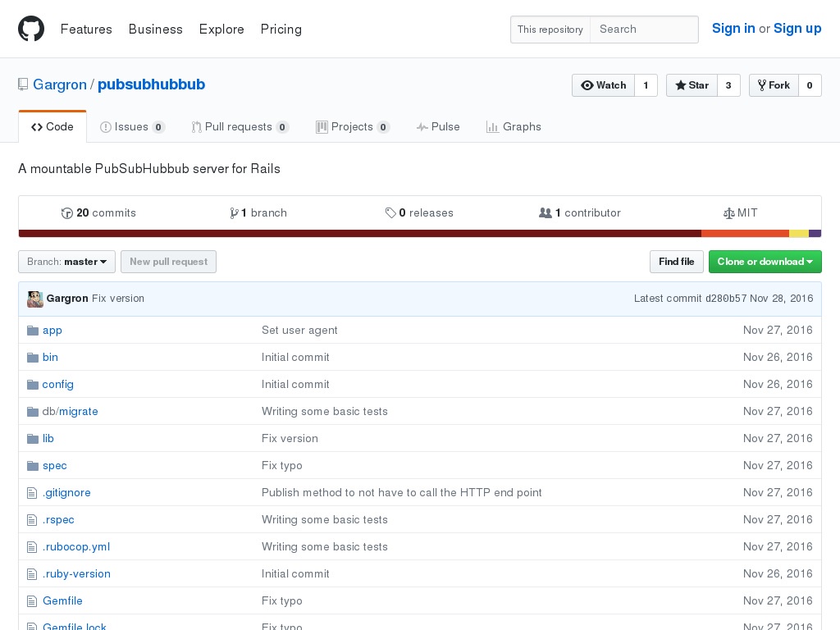Viewport: 840px width, 630px height.
Task: Open the 20 commits link
Action: pos(98,213)
